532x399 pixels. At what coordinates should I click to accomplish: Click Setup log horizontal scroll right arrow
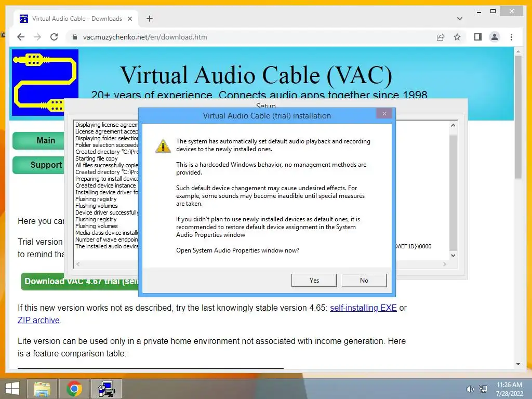tap(445, 264)
